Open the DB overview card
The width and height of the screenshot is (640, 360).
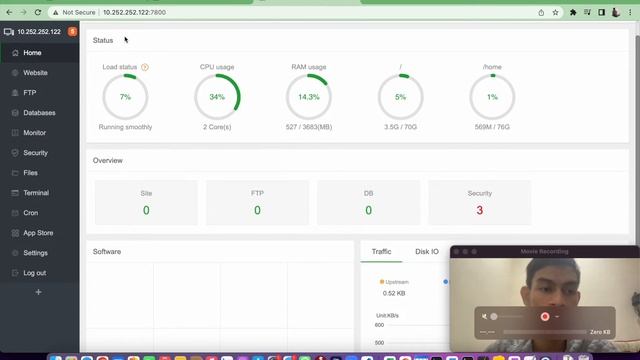369,202
